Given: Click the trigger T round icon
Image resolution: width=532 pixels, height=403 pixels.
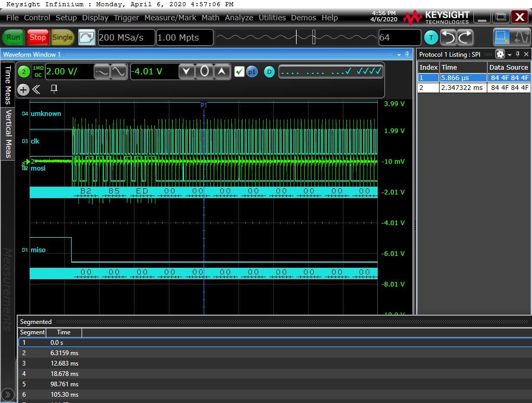Looking at the screenshot, I should pos(431,37).
